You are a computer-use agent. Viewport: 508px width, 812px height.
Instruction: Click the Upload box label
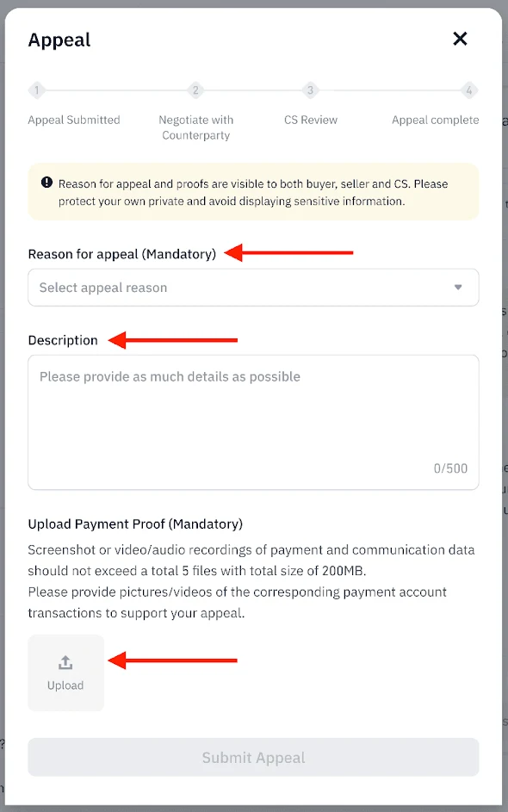tap(65, 685)
